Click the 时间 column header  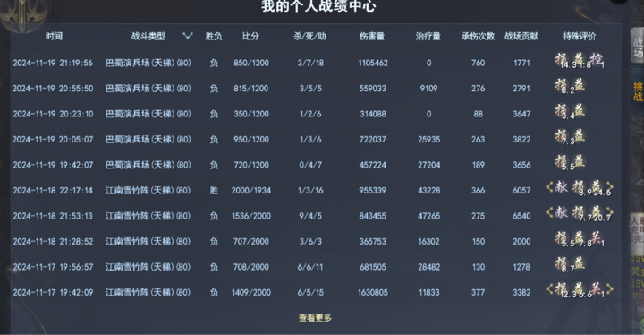click(54, 36)
